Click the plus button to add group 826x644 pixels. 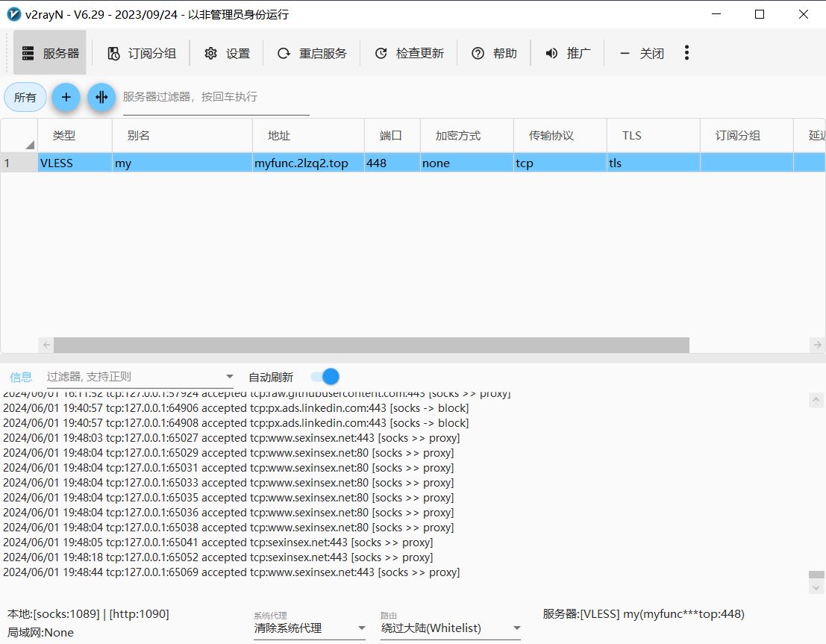66,97
